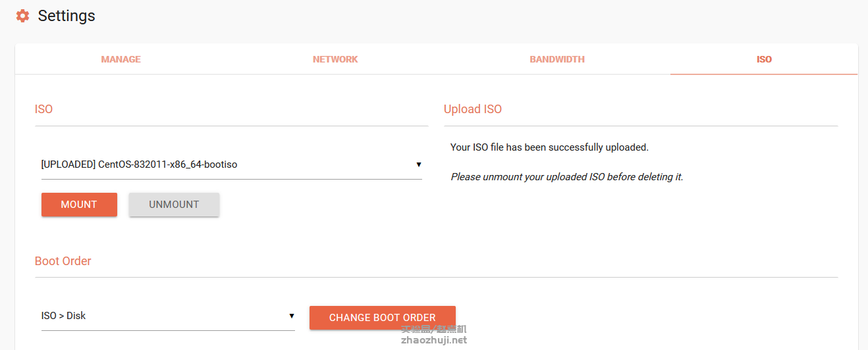The height and width of the screenshot is (350, 868).
Task: Click the ISO section heading
Action: (x=43, y=109)
